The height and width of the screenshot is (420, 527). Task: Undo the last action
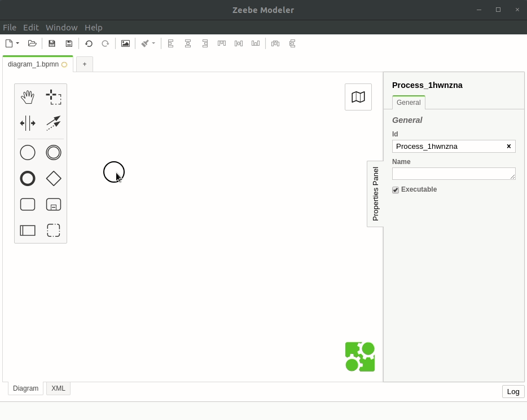[x=89, y=43]
